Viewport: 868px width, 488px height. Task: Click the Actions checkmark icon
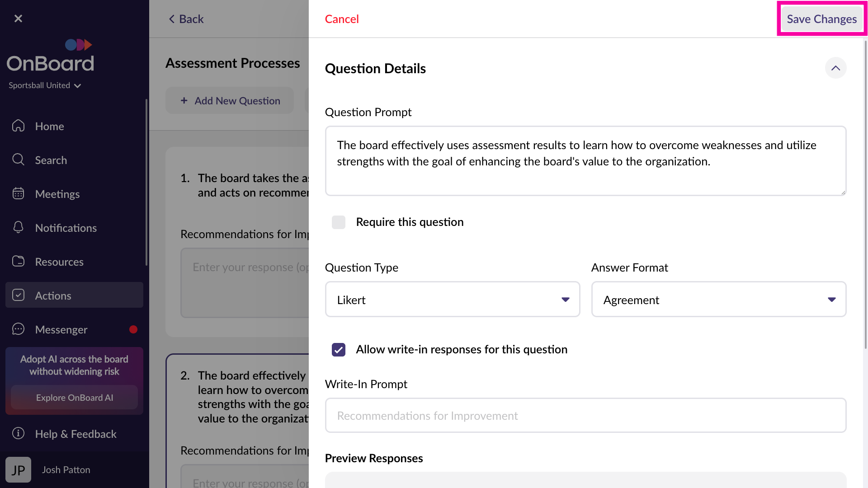tap(18, 295)
